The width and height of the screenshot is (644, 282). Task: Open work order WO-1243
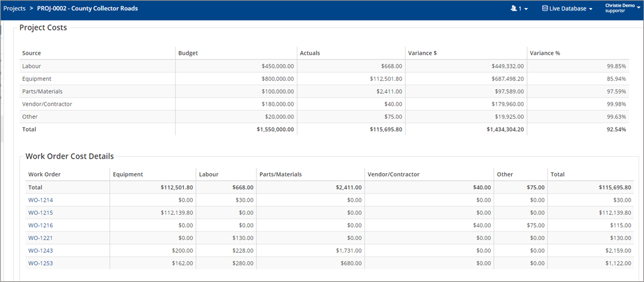[x=40, y=250]
